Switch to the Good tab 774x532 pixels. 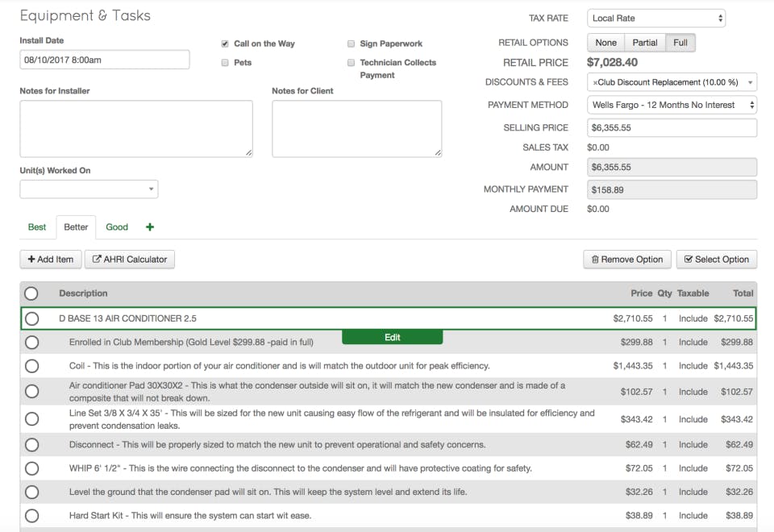[117, 227]
